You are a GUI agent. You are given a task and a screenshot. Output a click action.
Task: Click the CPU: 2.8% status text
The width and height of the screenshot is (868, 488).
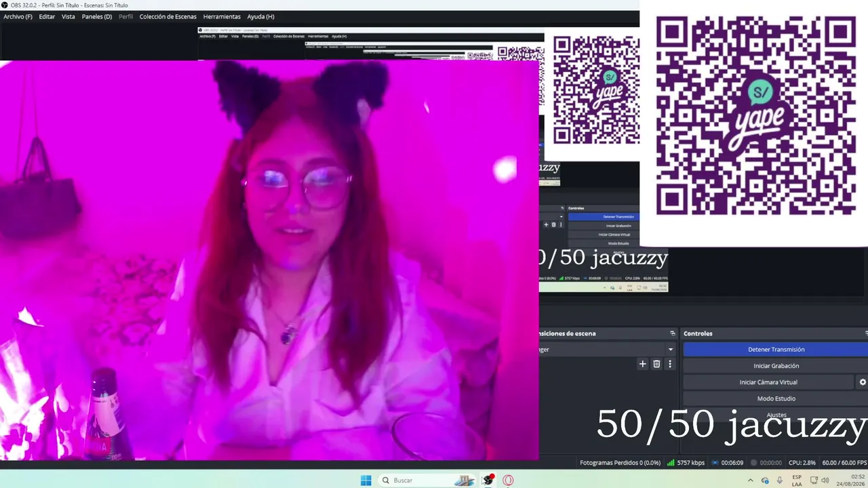tap(802, 463)
